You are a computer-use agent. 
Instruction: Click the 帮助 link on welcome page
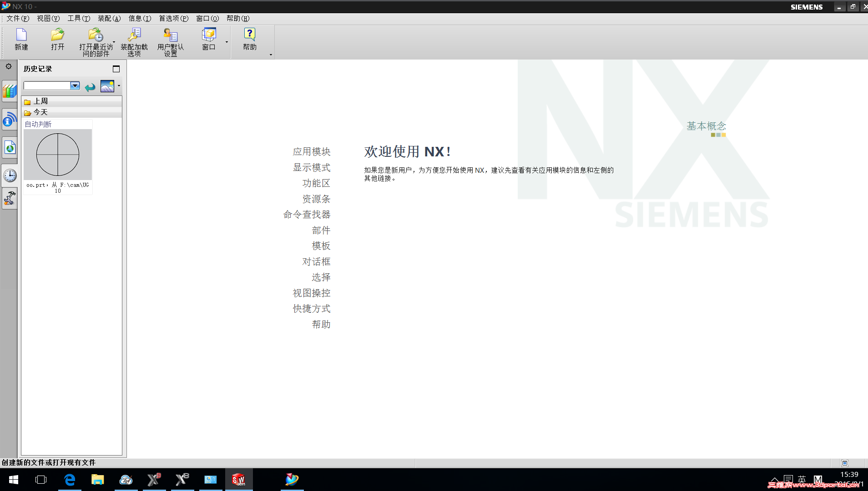point(321,325)
